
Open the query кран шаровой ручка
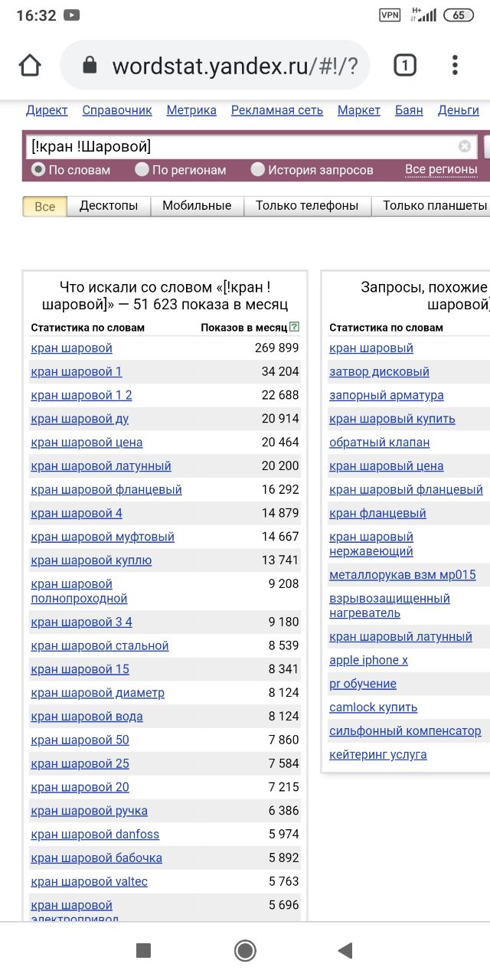click(x=89, y=811)
